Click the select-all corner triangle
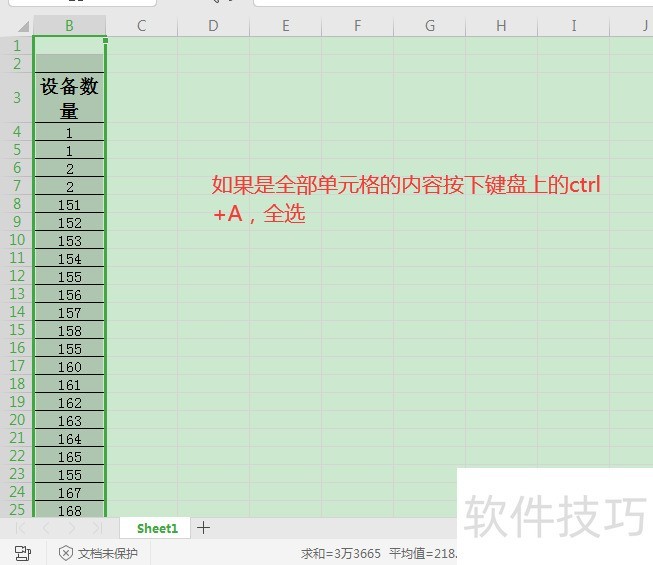The width and height of the screenshot is (653, 565). 23,27
